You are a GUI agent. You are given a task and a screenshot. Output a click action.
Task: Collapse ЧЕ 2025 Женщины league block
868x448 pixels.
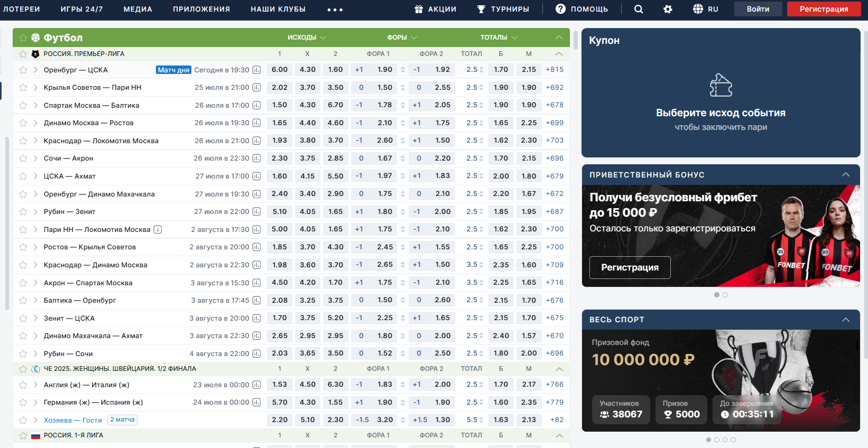pyautogui.click(x=559, y=369)
